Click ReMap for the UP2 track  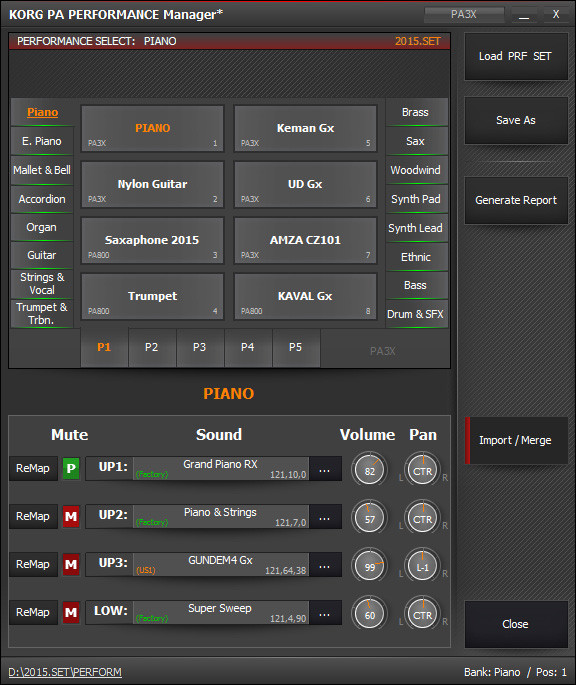pos(33,517)
